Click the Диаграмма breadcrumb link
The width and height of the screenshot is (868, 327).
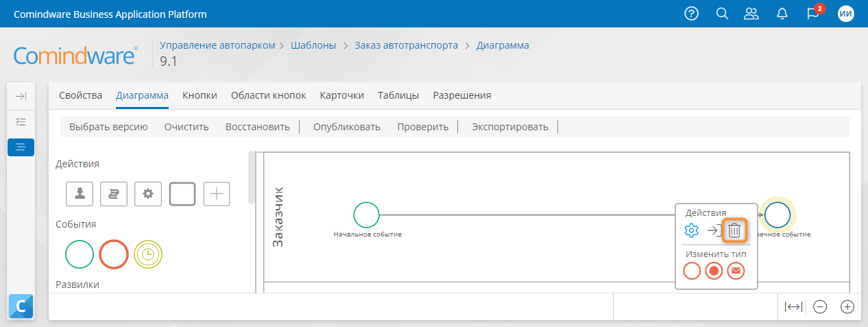tap(503, 45)
